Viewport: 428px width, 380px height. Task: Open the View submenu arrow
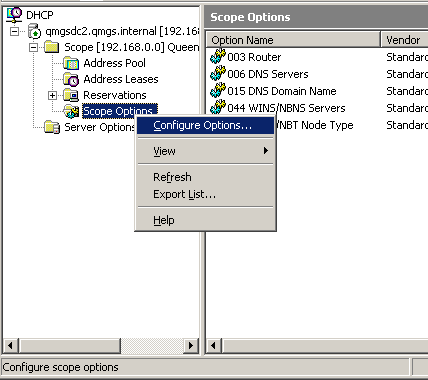tap(266, 151)
